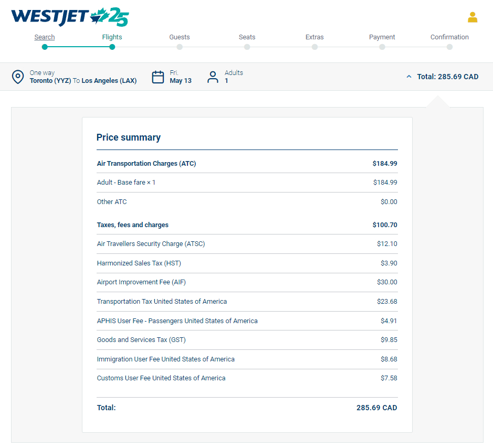Click the location pin icon

(x=18, y=77)
